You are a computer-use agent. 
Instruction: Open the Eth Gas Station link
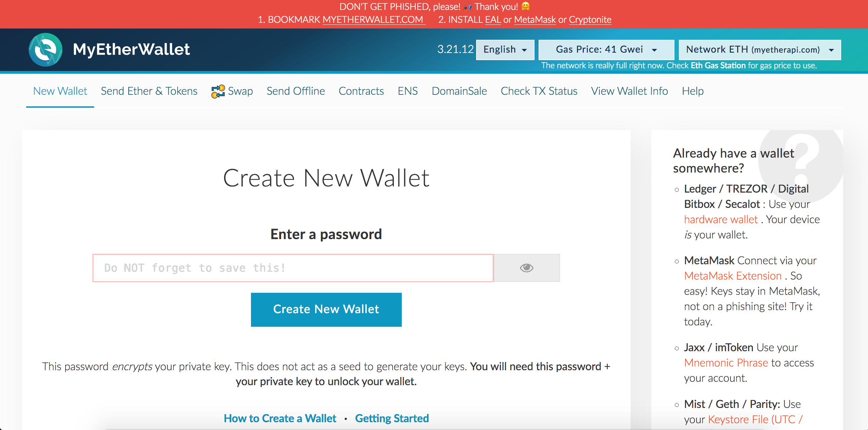point(718,65)
